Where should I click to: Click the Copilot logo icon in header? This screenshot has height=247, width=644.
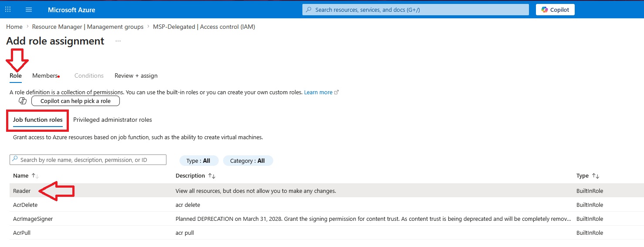tap(545, 10)
